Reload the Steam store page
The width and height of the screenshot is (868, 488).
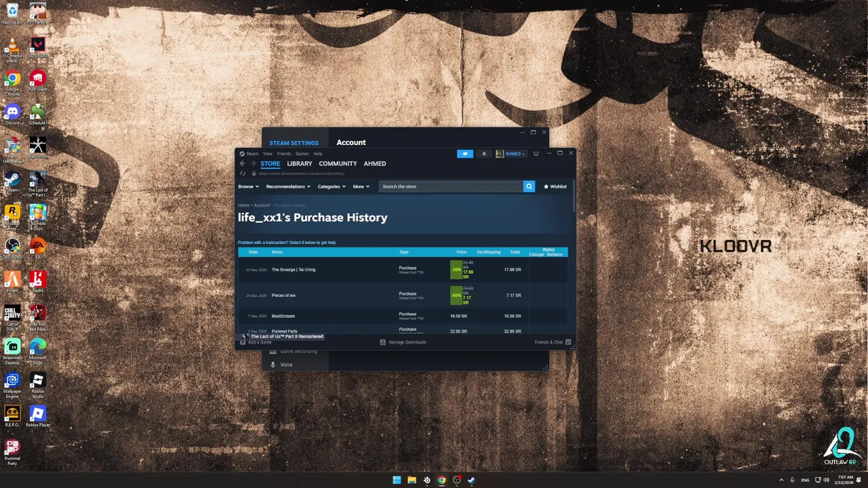[x=243, y=174]
